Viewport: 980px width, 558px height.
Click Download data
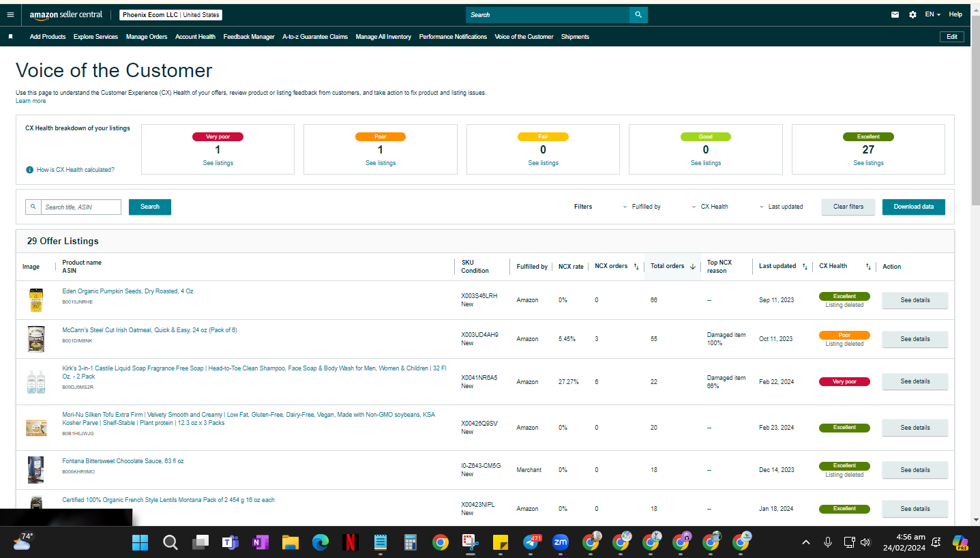pos(914,207)
